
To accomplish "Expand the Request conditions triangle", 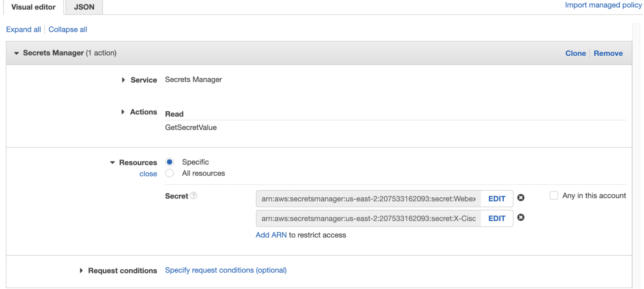I will 81,271.
